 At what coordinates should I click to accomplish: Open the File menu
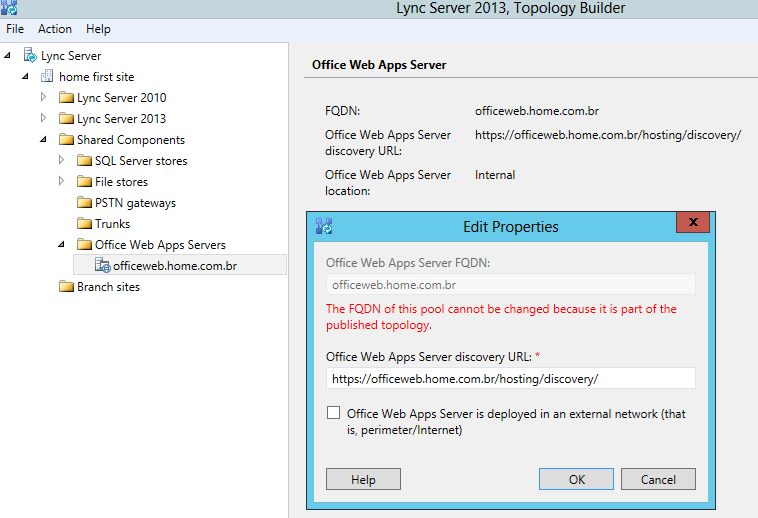click(15, 30)
